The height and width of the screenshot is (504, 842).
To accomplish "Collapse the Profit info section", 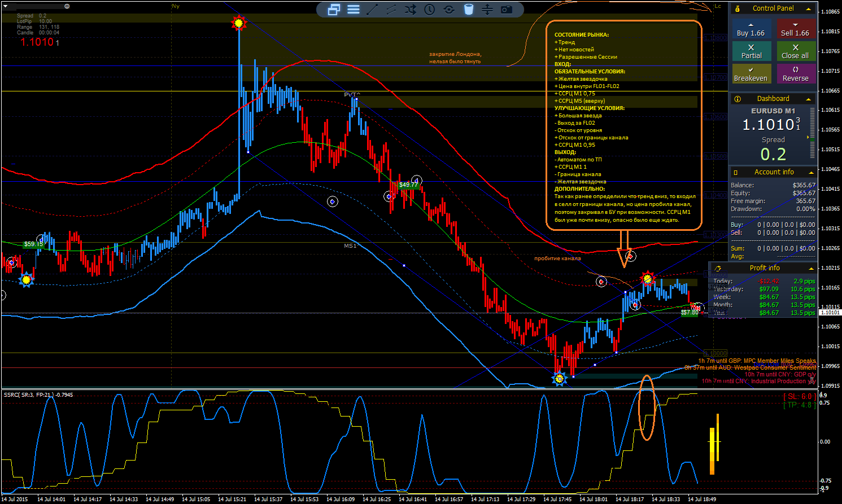I will click(x=811, y=269).
